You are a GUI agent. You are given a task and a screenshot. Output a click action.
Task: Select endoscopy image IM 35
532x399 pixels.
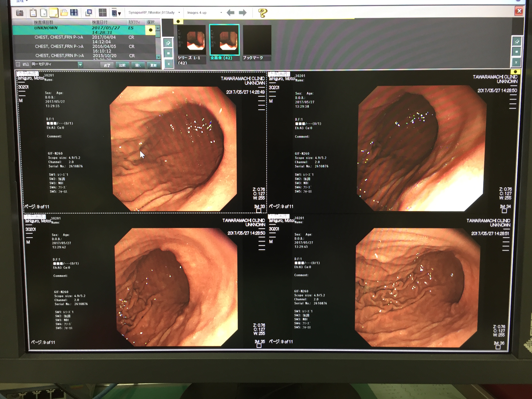pos(176,287)
